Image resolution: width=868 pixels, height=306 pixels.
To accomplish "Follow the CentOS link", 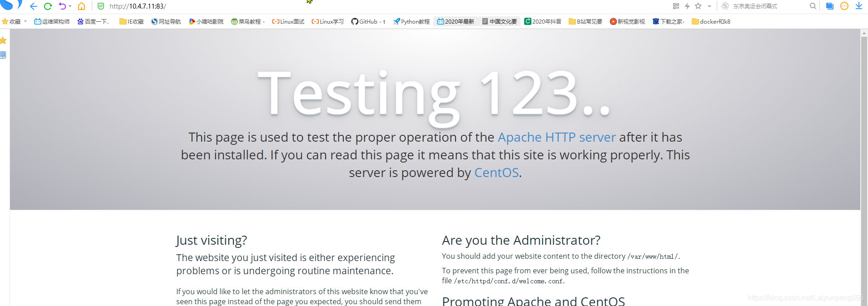I will click(496, 173).
